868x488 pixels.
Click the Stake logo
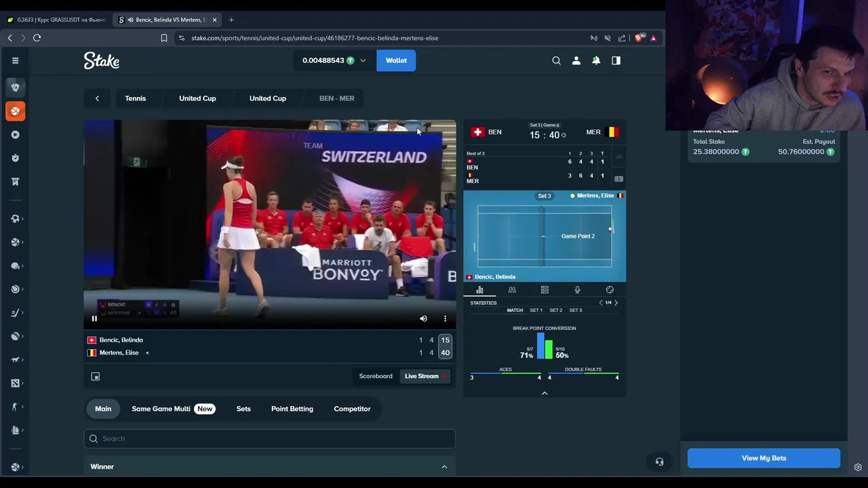pyautogui.click(x=102, y=60)
